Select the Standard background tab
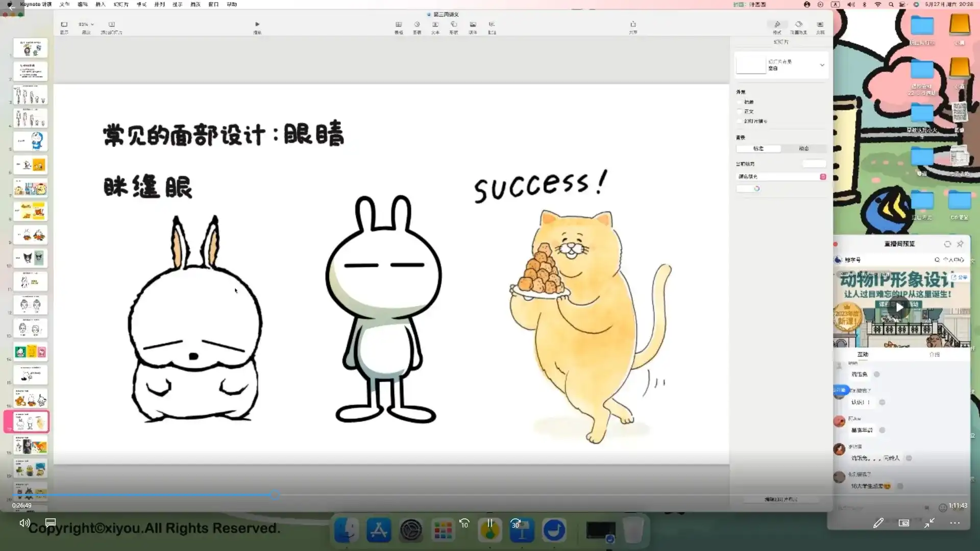Screen dimensions: 980x551 [758, 148]
